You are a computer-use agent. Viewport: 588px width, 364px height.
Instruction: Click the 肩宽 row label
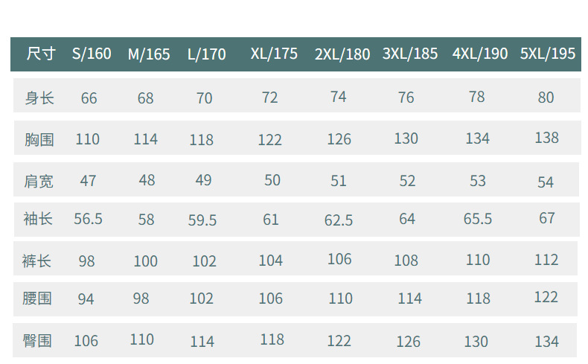click(39, 181)
